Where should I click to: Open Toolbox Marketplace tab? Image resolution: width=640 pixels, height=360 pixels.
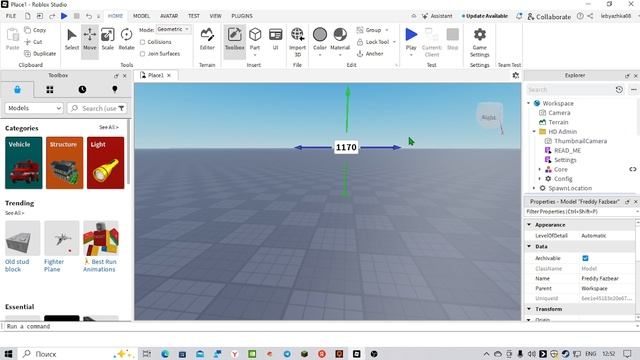click(x=17, y=89)
